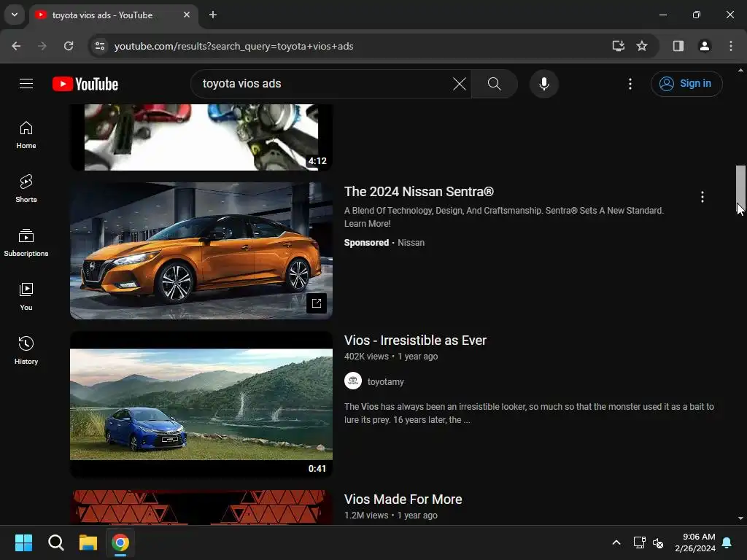The image size is (747, 560).
Task: Open the You section in sidebar
Action: (26, 297)
